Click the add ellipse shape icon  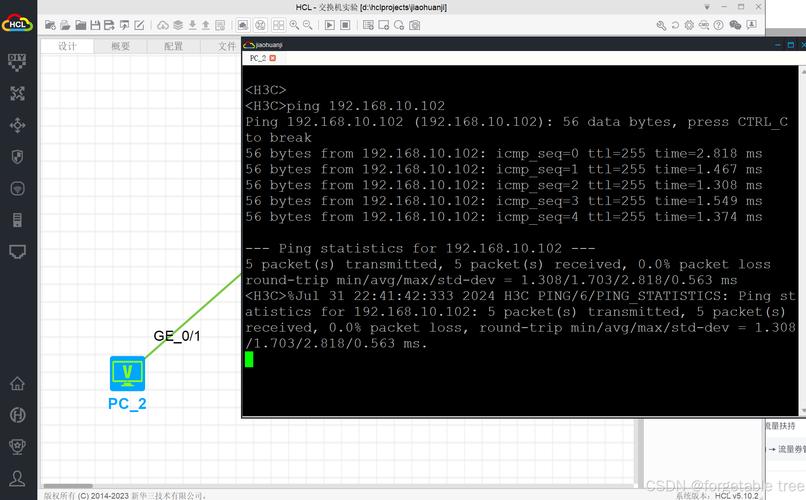399,25
